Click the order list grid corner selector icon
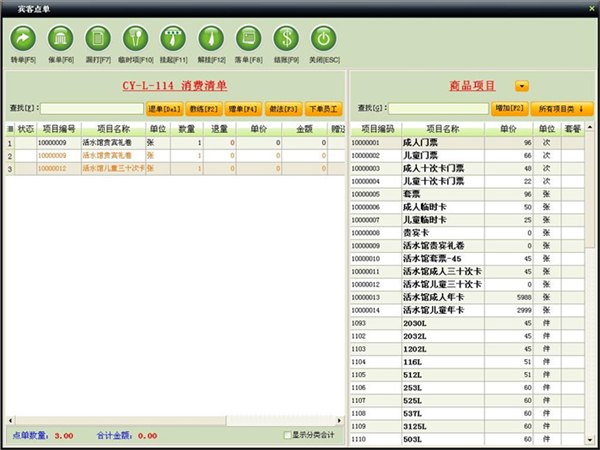The height and width of the screenshot is (450, 600). coord(10,129)
